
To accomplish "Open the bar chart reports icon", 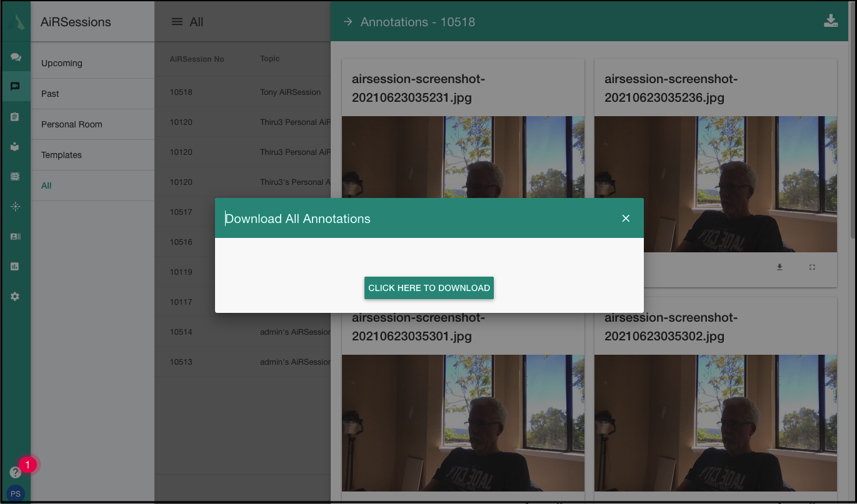I will (x=16, y=267).
